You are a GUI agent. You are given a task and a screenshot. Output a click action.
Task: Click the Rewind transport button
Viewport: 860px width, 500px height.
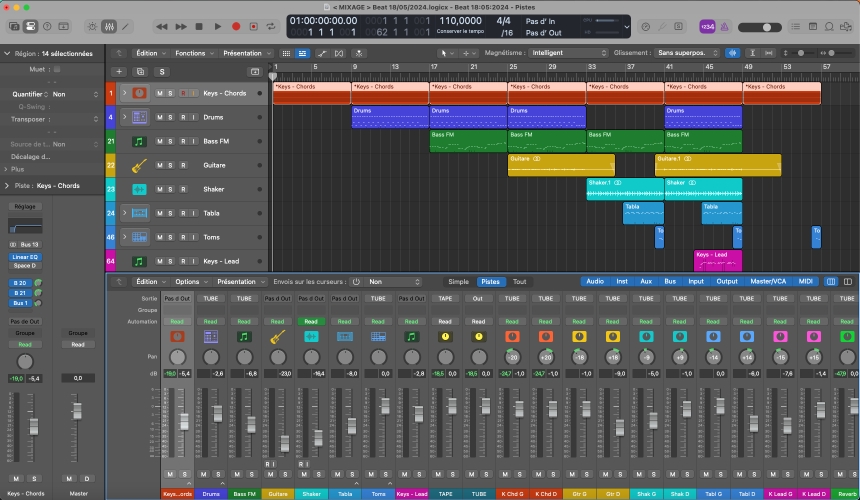(162, 26)
